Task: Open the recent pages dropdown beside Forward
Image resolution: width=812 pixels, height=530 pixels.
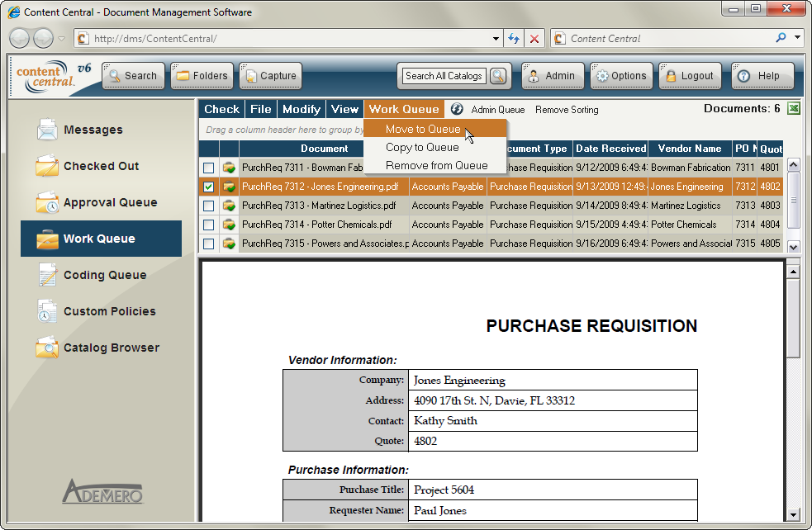Action: (61, 38)
